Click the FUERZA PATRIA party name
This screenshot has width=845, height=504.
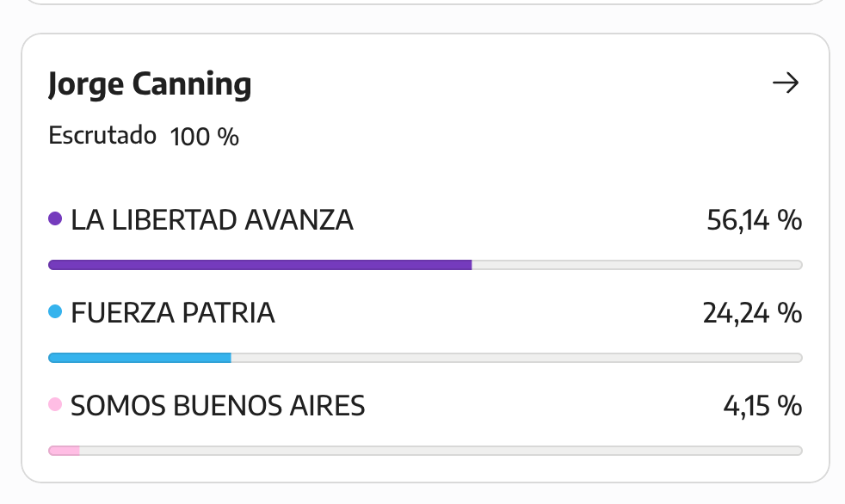click(173, 313)
